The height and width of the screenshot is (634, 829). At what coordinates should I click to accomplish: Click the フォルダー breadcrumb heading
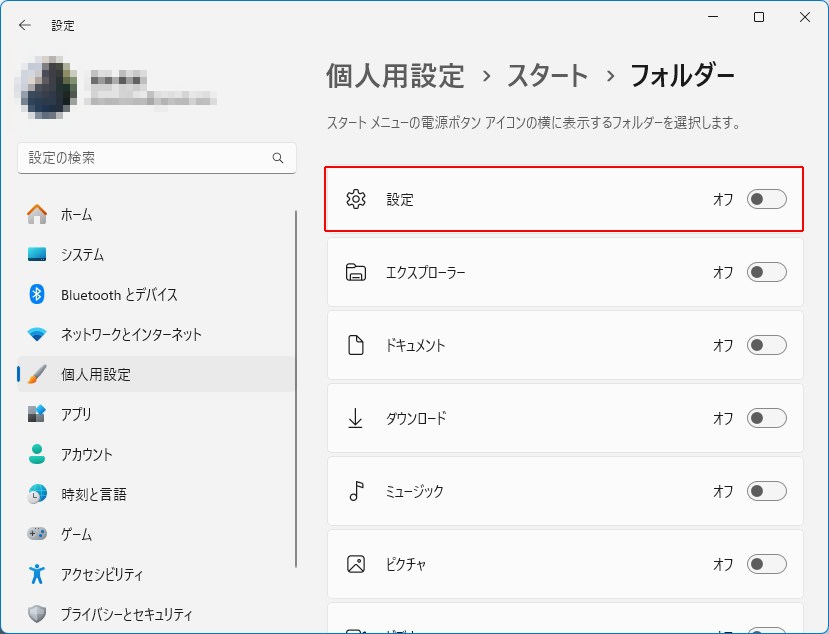[682, 76]
